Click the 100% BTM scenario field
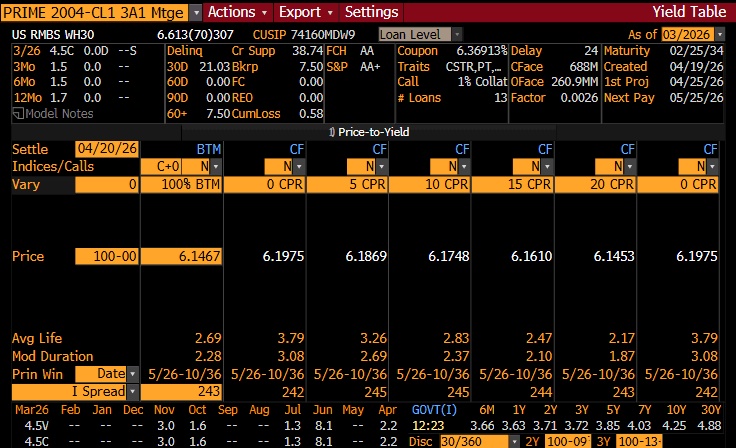This screenshot has width=736, height=448. click(x=181, y=185)
